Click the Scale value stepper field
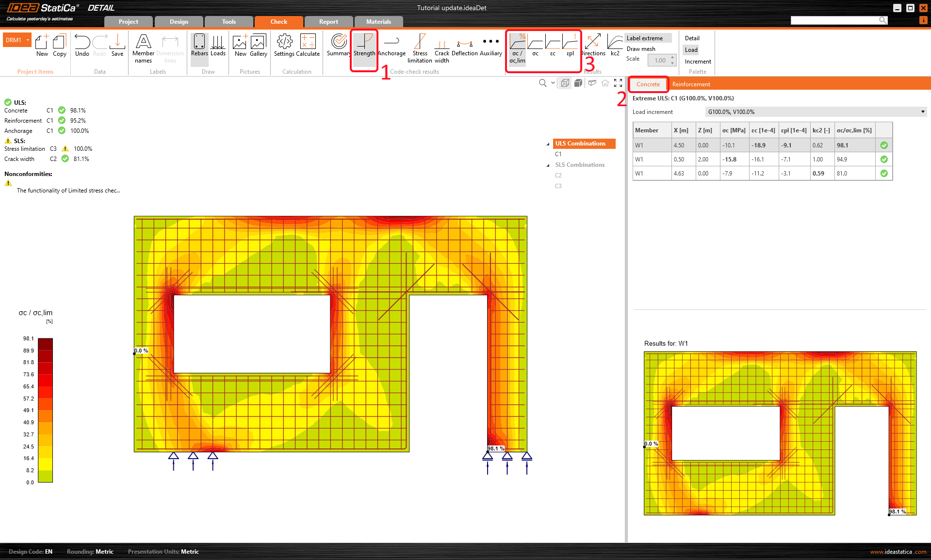 [660, 61]
